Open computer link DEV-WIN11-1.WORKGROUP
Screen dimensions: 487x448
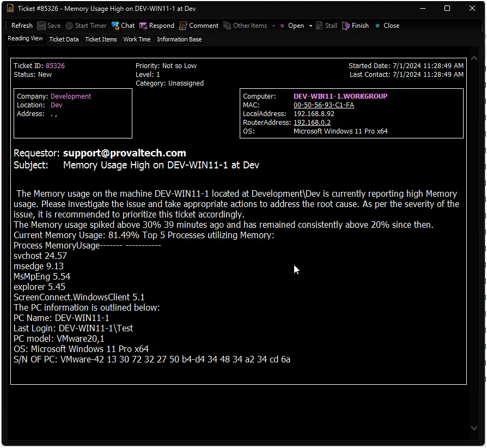(x=340, y=96)
